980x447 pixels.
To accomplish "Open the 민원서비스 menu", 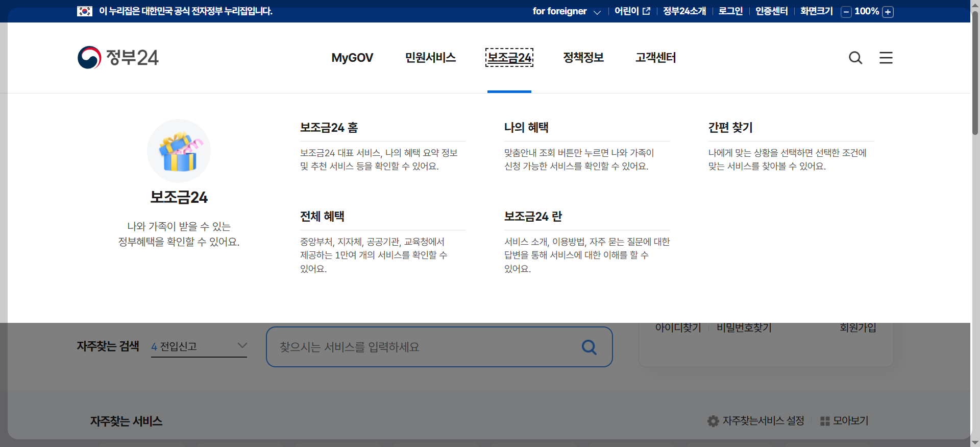I will [430, 58].
